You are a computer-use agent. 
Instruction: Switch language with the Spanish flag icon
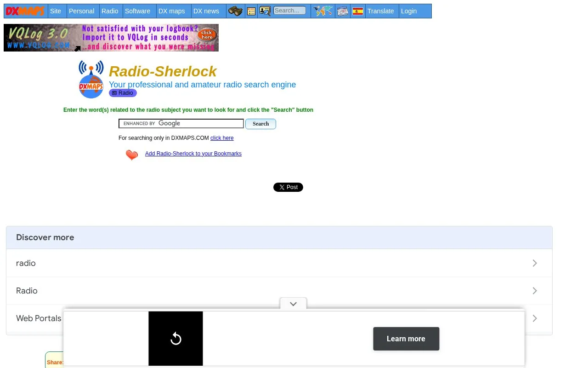358,11
